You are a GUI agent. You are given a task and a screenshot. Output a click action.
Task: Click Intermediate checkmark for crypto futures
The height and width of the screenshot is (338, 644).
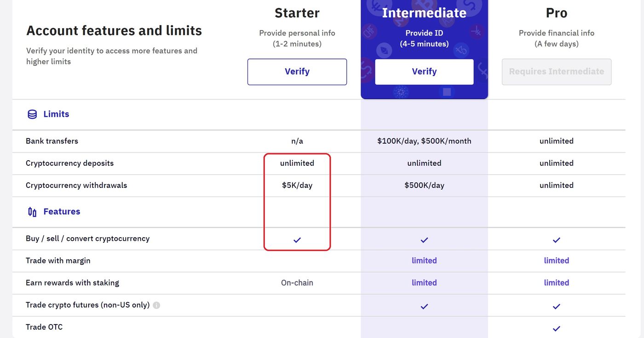pos(424,306)
